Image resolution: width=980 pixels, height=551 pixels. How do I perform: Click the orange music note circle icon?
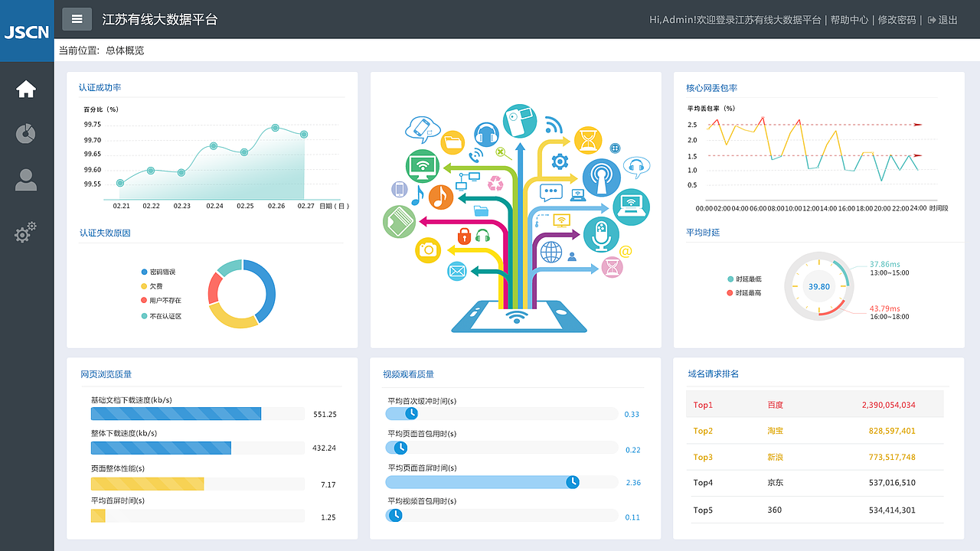pyautogui.click(x=441, y=197)
